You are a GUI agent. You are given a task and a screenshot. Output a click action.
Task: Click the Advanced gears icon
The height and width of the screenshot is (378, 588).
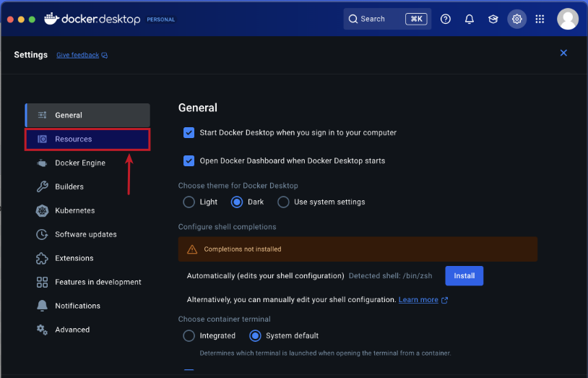[42, 330]
